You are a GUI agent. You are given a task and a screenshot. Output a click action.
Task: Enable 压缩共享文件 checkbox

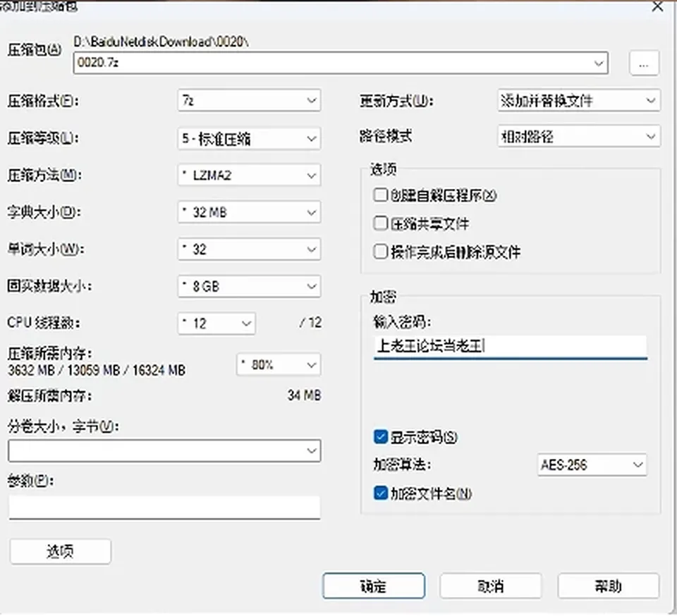380,223
